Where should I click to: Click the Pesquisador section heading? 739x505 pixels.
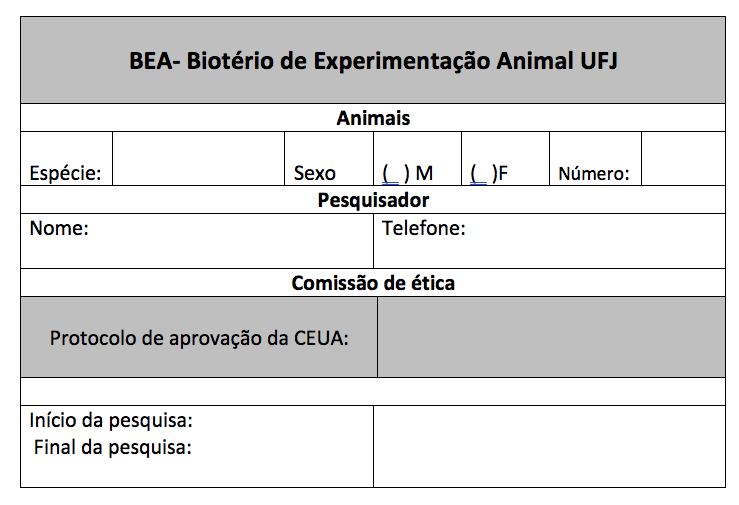[373, 200]
